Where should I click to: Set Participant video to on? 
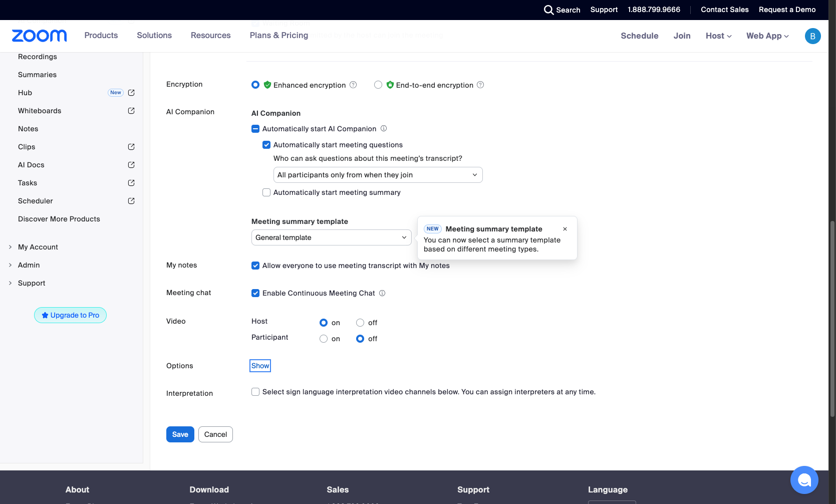324,339
